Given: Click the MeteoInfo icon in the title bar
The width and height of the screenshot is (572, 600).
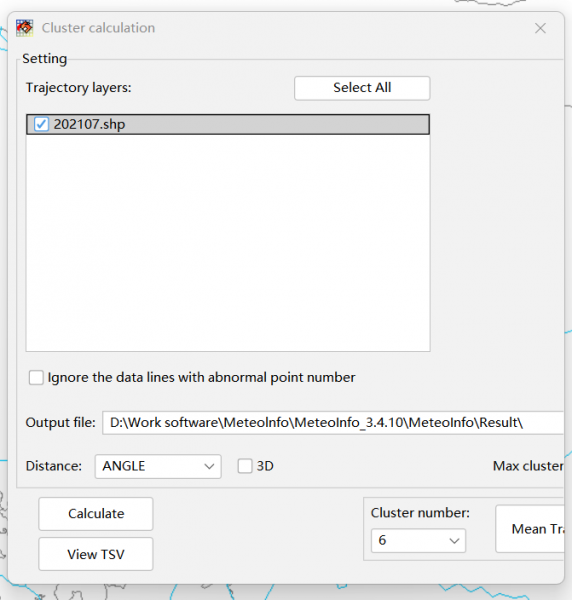Looking at the screenshot, I should 24,28.
